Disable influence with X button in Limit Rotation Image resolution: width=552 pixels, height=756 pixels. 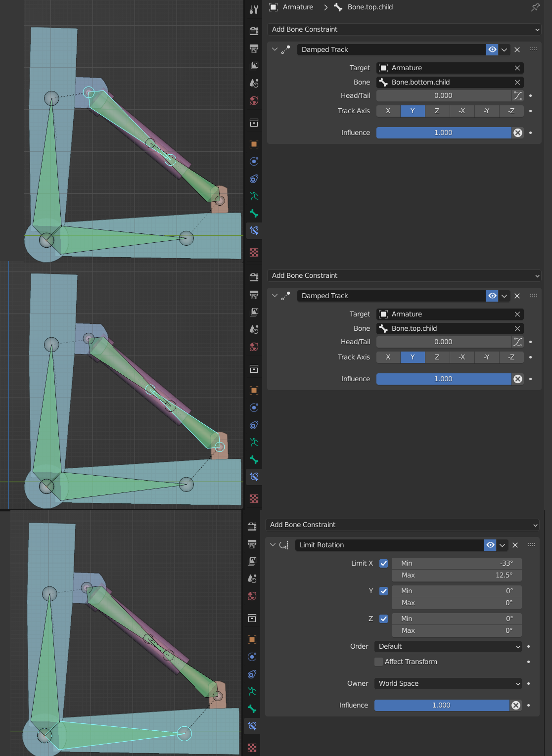(x=516, y=705)
